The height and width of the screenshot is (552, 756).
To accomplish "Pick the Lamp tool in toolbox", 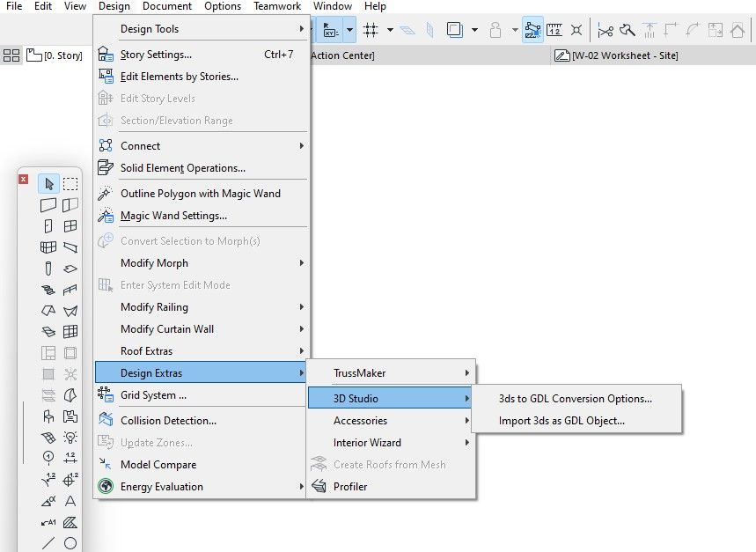I will (x=70, y=438).
